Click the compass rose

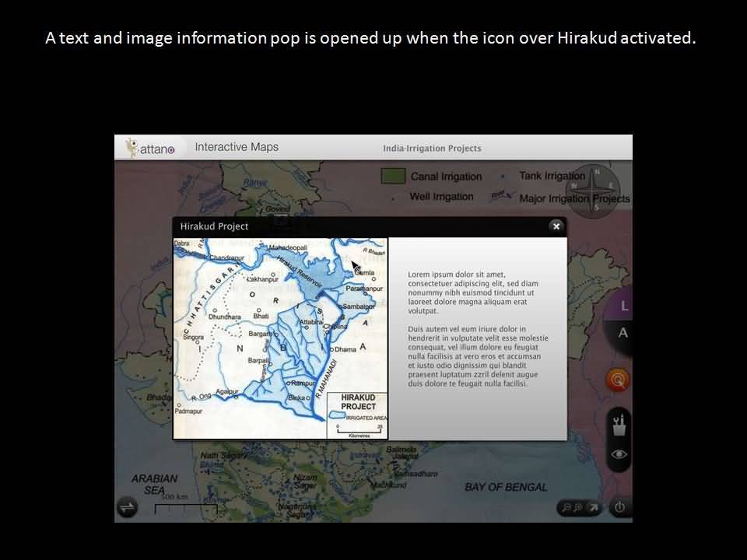(597, 187)
